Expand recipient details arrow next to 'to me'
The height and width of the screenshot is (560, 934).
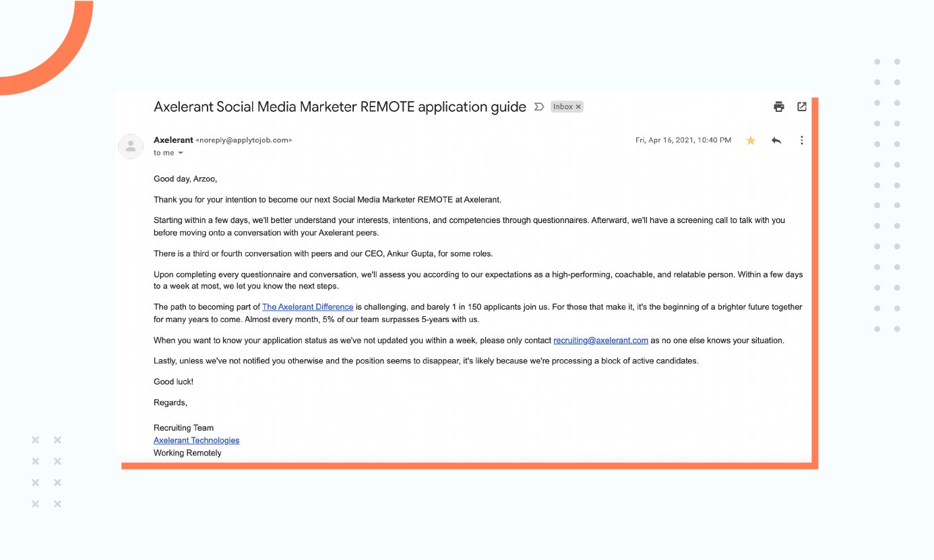coord(181,153)
